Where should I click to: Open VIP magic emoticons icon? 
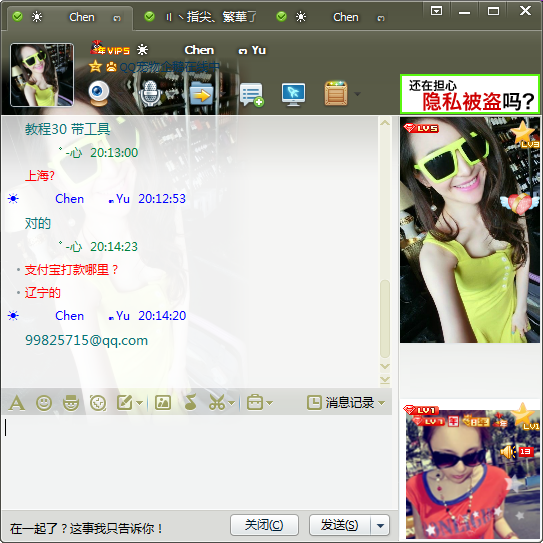pyautogui.click(x=71, y=403)
